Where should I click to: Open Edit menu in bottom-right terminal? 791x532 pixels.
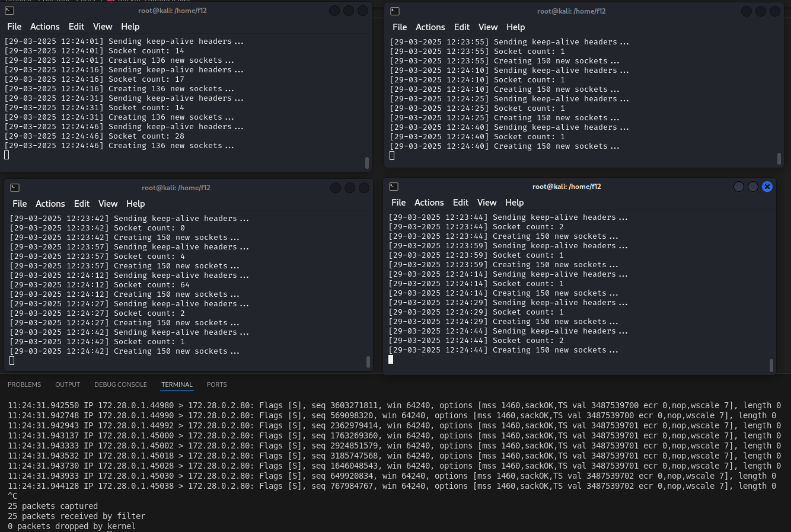pos(461,203)
